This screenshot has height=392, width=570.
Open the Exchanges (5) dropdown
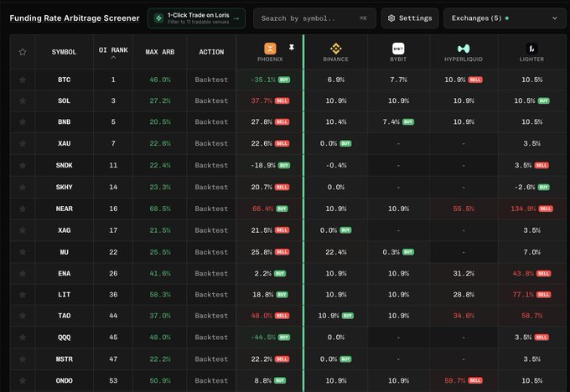pyautogui.click(x=505, y=18)
